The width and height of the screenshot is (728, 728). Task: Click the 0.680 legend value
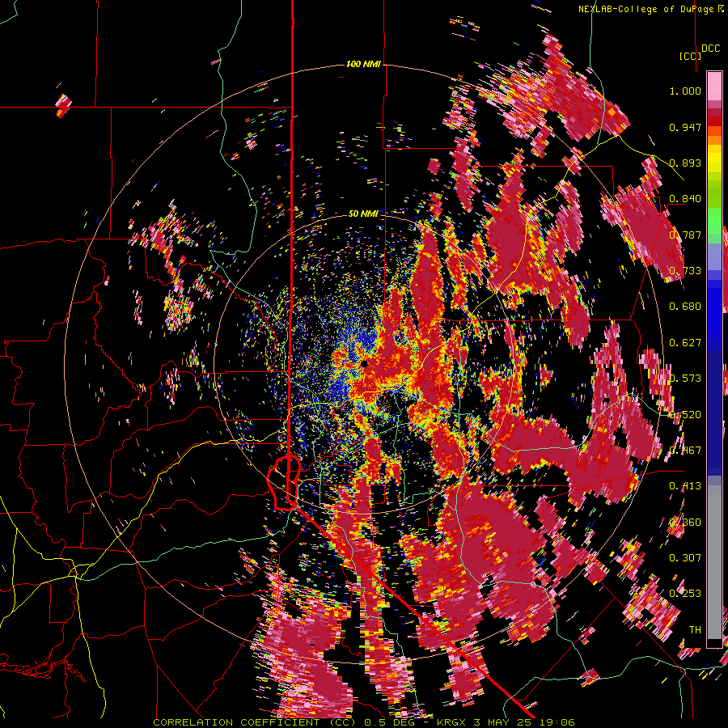[685, 307]
